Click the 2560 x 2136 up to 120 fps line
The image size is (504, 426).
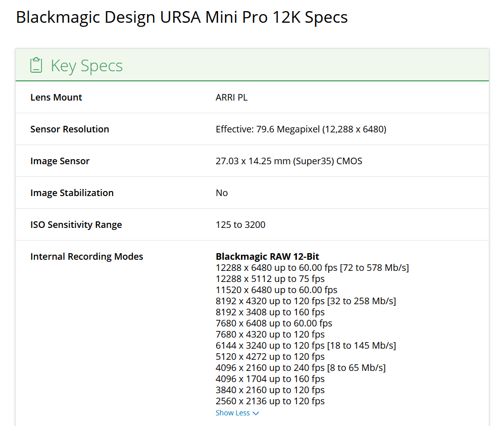coord(270,401)
